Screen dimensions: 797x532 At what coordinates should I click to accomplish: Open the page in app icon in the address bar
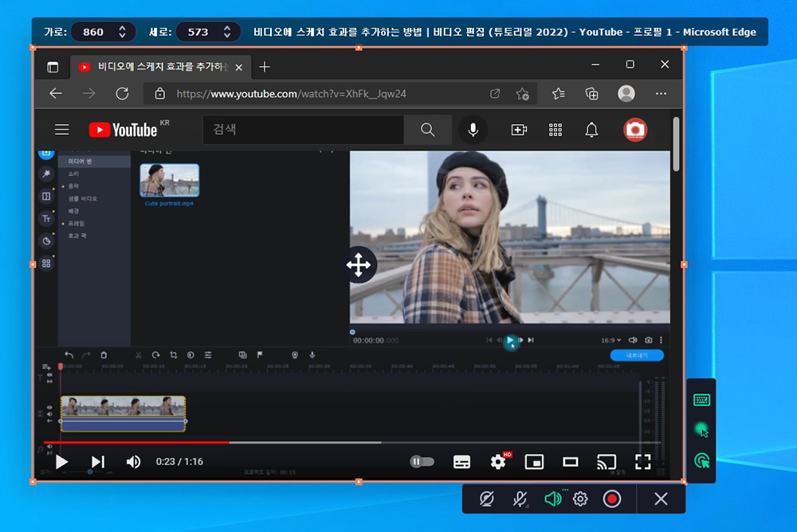click(x=495, y=93)
